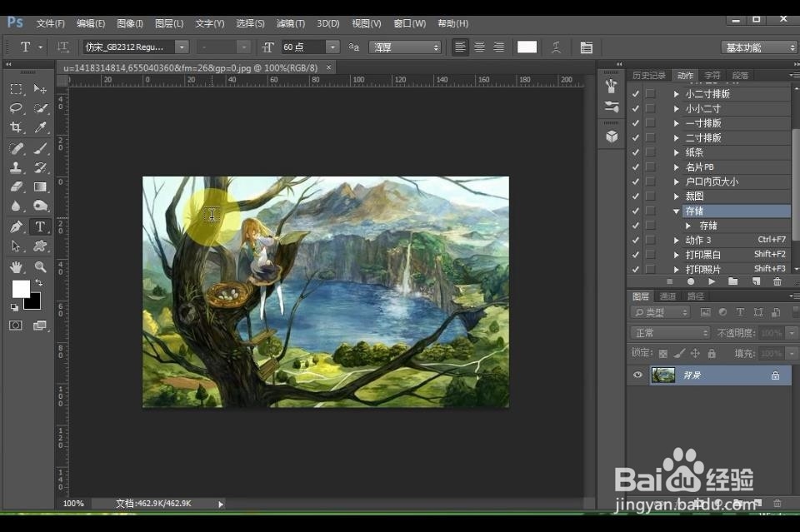The width and height of the screenshot is (800, 532).
Task: Select the Dodge tool
Action: point(40,206)
